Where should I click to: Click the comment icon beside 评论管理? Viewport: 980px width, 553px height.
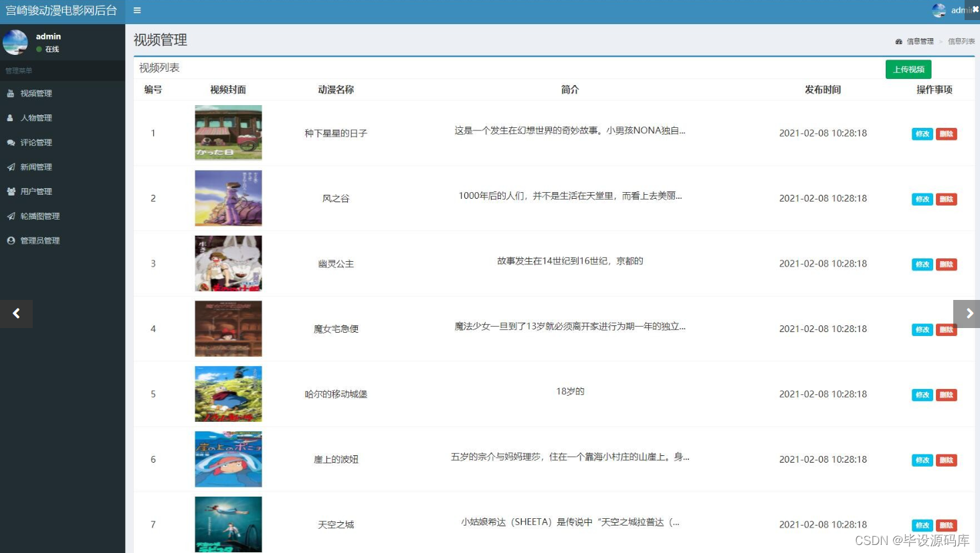(11, 143)
